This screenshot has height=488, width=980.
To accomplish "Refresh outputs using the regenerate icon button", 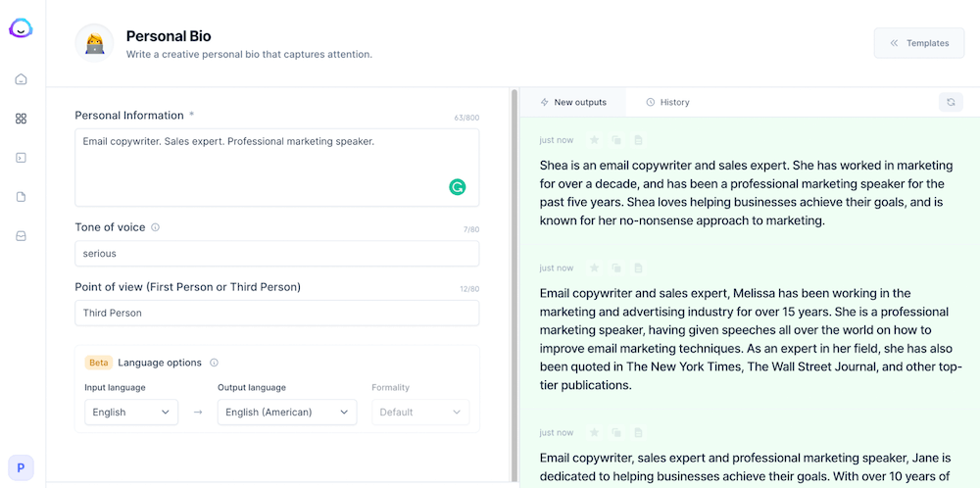I will click(950, 102).
